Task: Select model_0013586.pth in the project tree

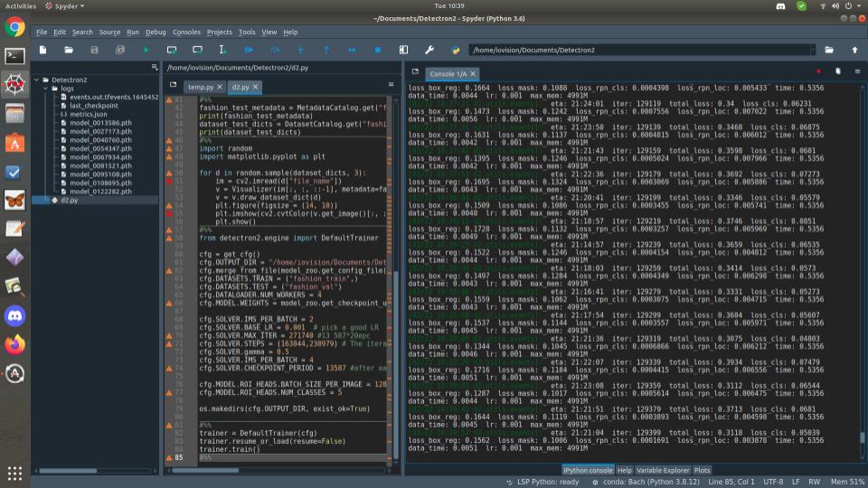Action: click(100, 123)
